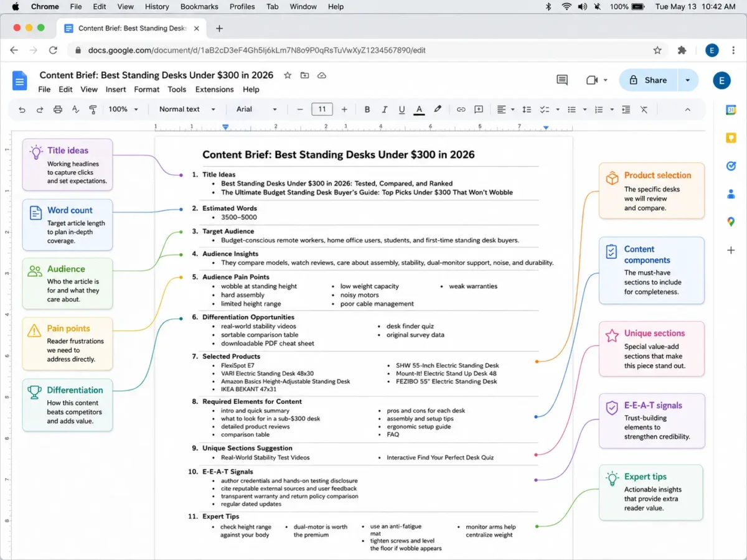The image size is (747, 560).
Task: Insert a checklist from the toolbar
Action: [544, 110]
